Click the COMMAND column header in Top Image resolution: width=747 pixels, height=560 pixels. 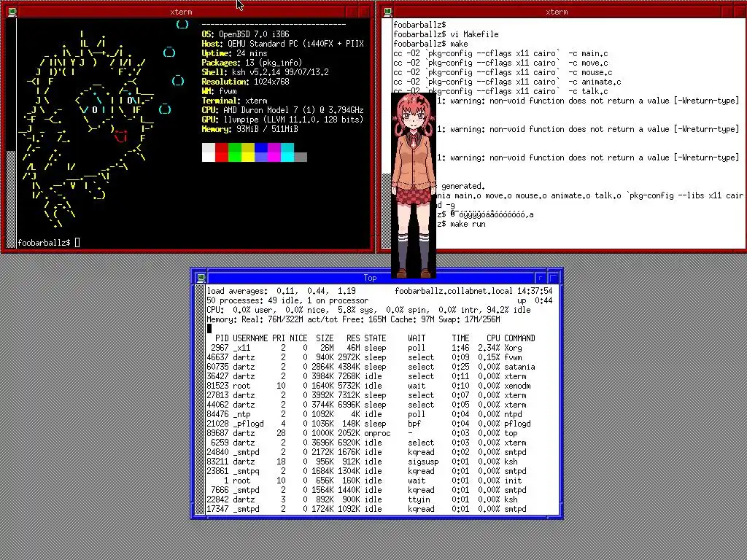[519, 338]
